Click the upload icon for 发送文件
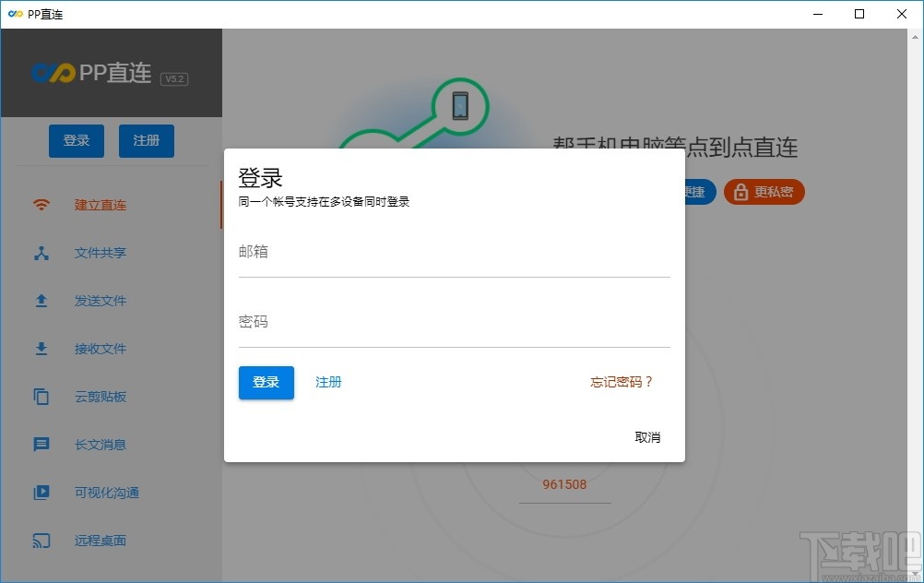924x583 pixels. point(41,300)
